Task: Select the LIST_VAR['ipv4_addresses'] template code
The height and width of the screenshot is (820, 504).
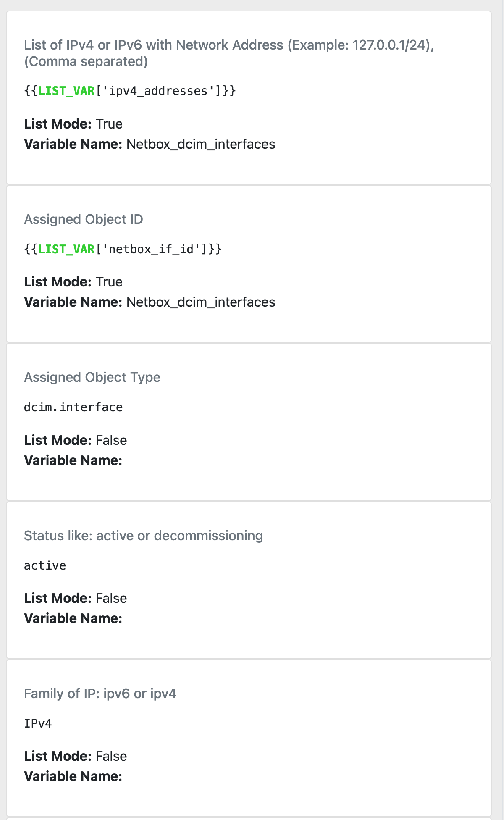Action: pyautogui.click(x=130, y=91)
